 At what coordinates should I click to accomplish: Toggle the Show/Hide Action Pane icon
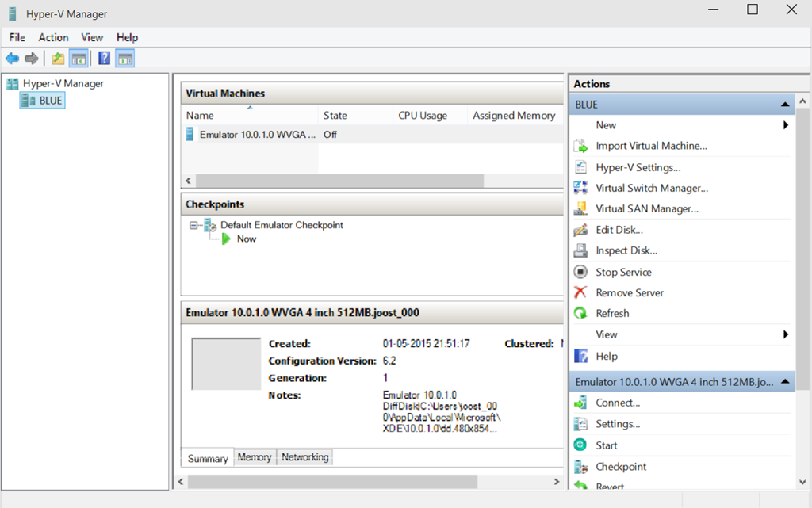click(x=124, y=59)
